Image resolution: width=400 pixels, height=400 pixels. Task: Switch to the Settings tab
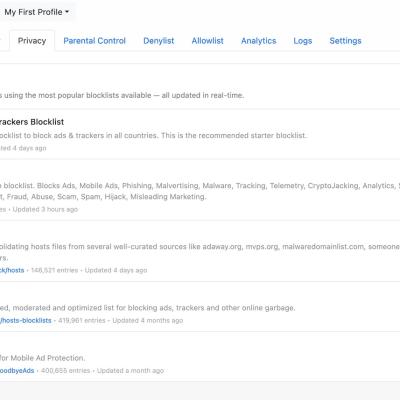click(345, 41)
